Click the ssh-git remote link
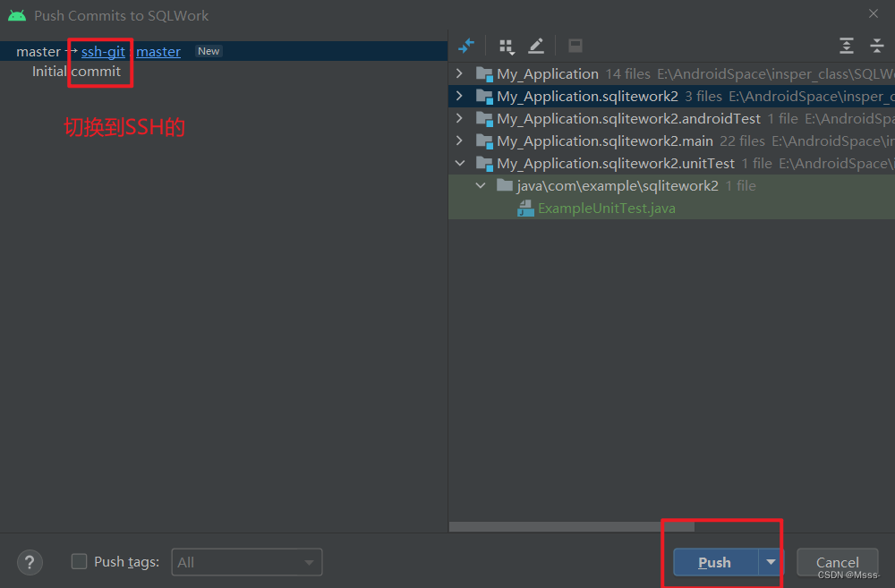This screenshot has width=895, height=588. [103, 51]
